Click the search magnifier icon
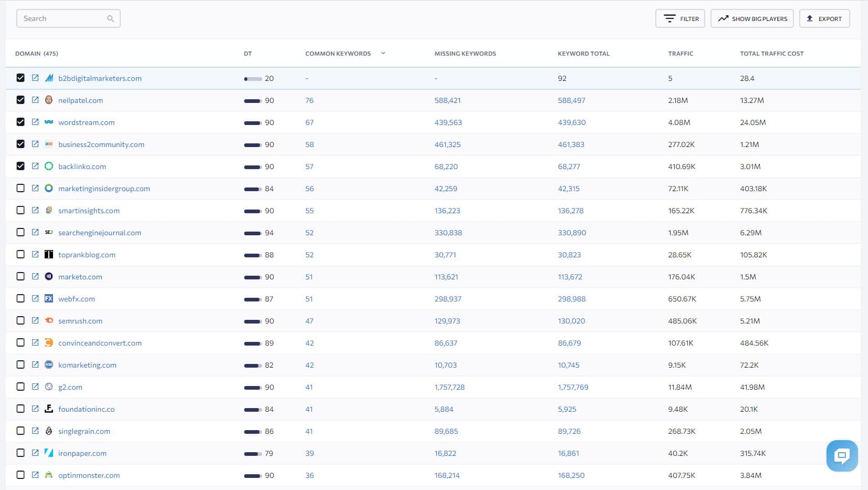 tap(110, 18)
